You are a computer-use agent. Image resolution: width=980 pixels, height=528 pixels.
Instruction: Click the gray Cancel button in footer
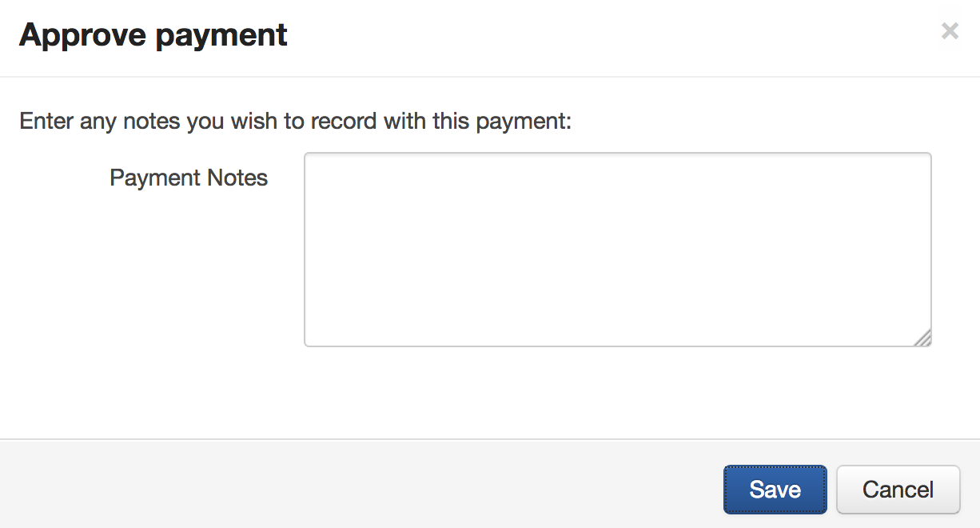(x=898, y=490)
